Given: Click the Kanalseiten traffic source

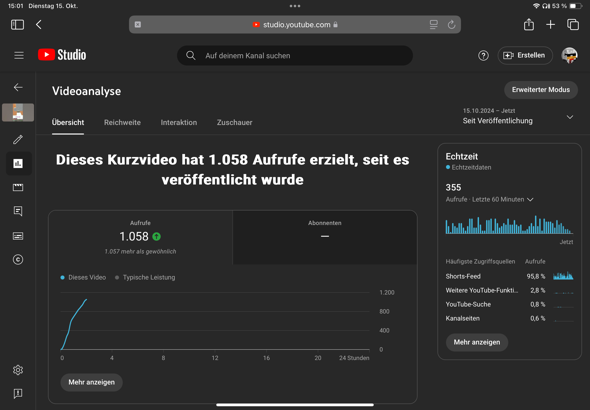Looking at the screenshot, I should tap(509, 318).
